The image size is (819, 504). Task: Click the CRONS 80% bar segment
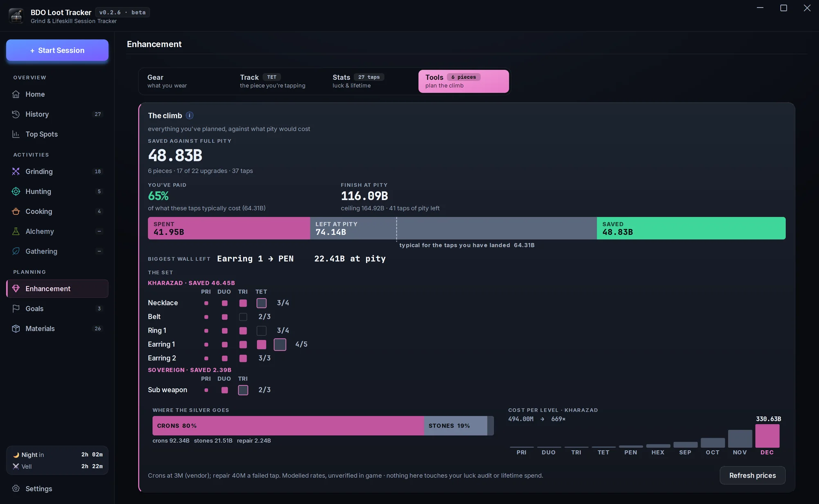(288, 426)
